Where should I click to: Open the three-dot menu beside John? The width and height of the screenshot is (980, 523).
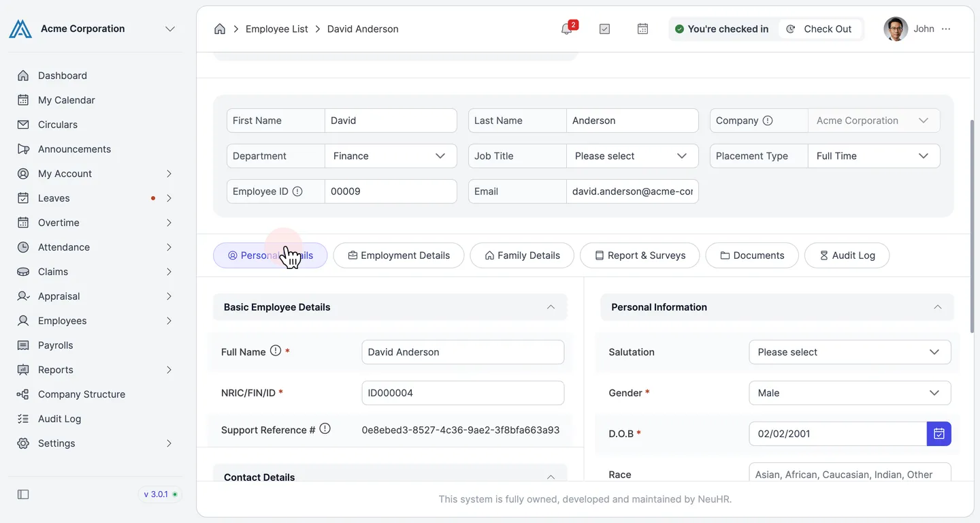pyautogui.click(x=946, y=29)
